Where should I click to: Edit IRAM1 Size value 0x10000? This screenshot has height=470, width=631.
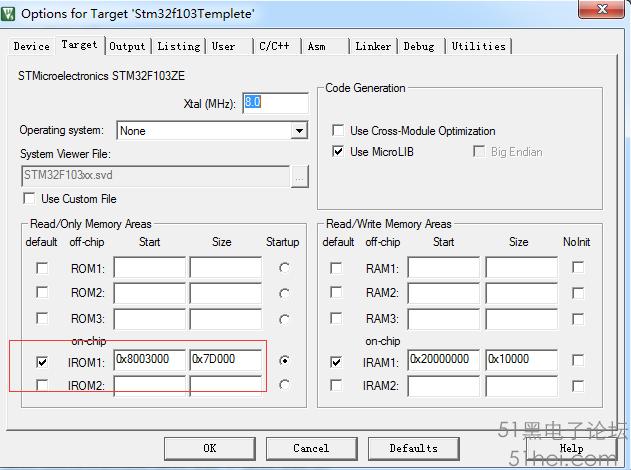pyautogui.click(x=522, y=360)
